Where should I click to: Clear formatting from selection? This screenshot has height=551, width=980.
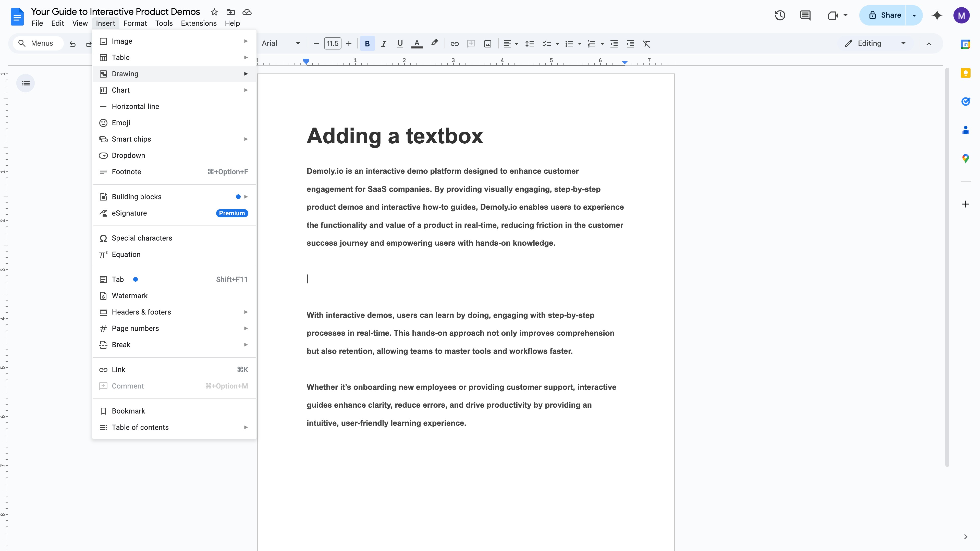click(x=646, y=44)
